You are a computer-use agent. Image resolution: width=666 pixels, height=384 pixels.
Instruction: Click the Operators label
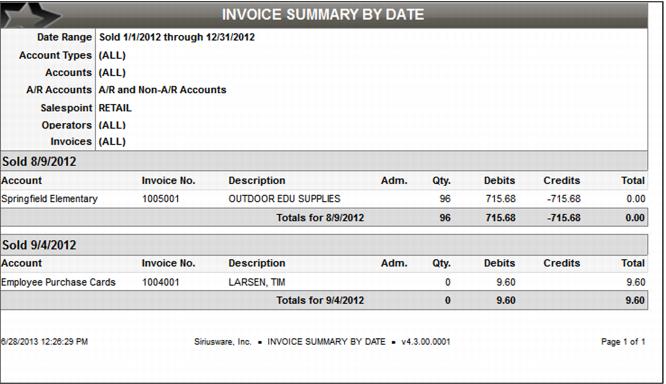67,125
